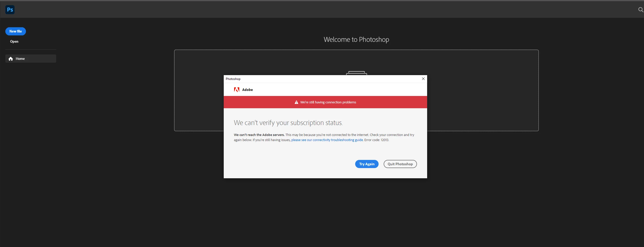This screenshot has height=247, width=644.
Task: Click the Photoshop Ps logo icon
Action: pos(10,10)
